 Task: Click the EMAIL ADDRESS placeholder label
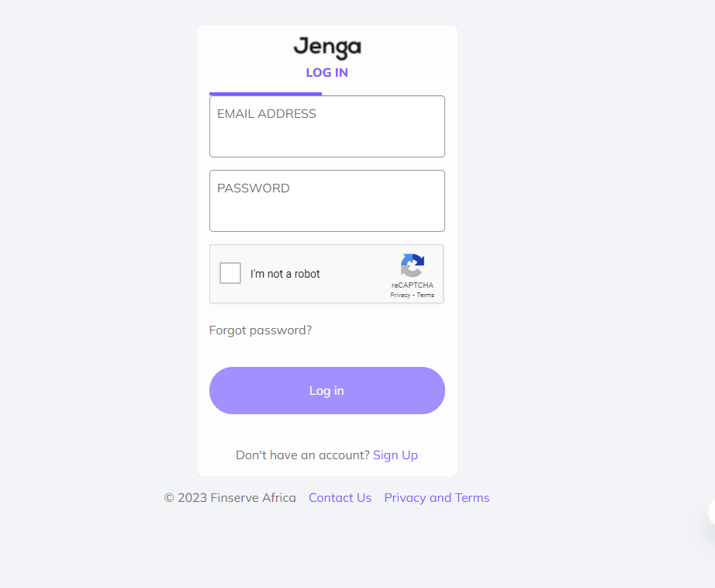267,114
